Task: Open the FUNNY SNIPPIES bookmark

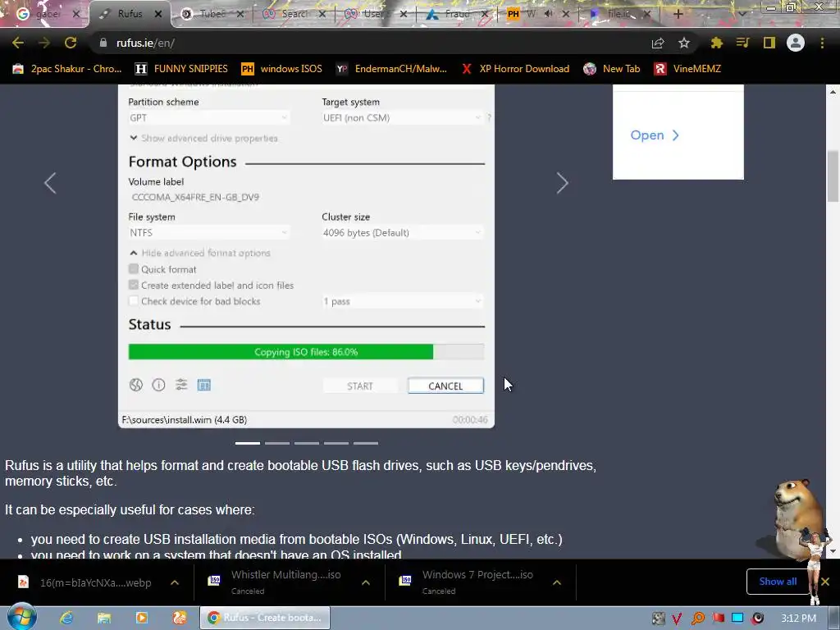Action: point(181,69)
